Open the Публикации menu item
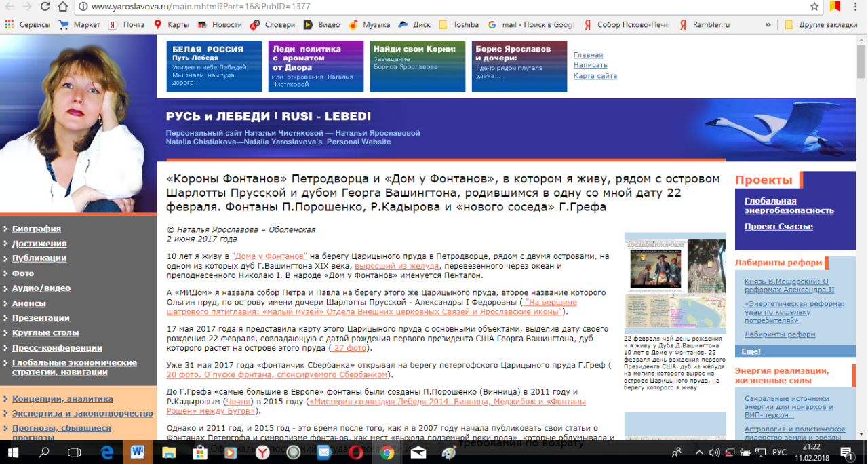 coord(39,258)
